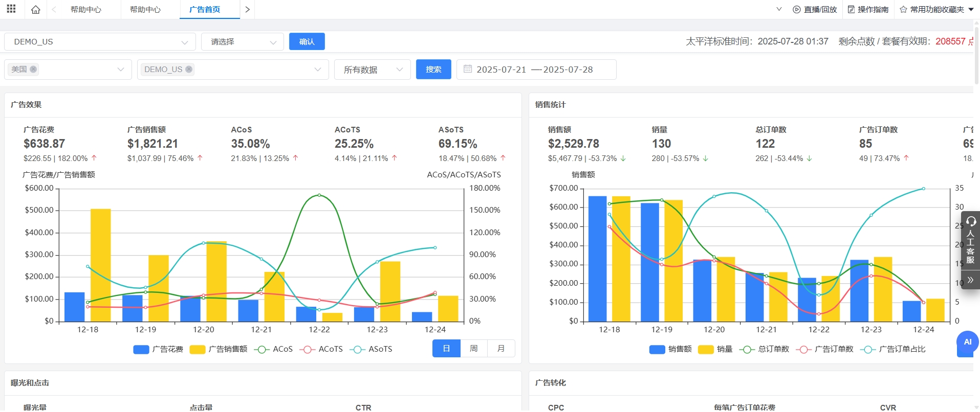Expand the side panel double-arrow icon
980x412 pixels.
tap(970, 280)
